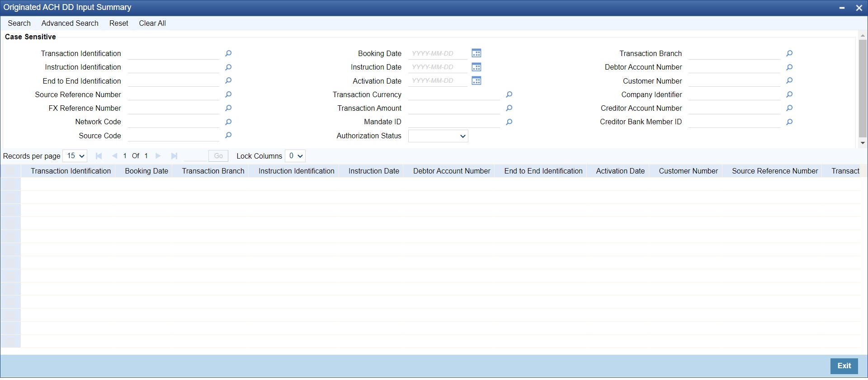Click Clear All in the toolbar
This screenshot has height=380, width=868.
tap(152, 23)
